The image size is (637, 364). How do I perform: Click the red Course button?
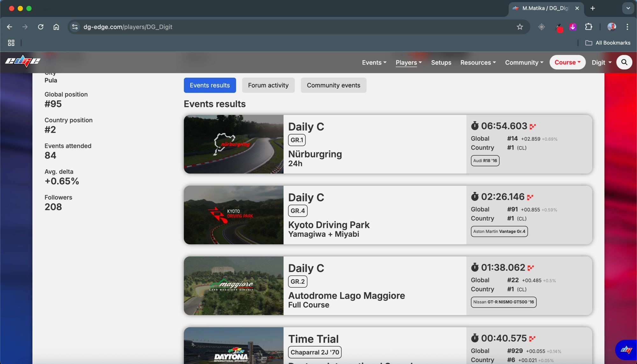coord(567,62)
